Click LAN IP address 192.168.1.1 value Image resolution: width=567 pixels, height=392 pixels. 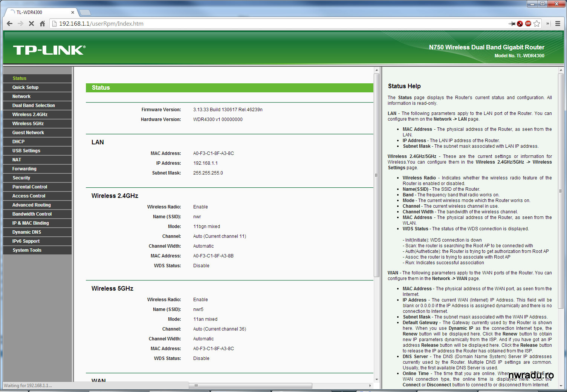coord(205,163)
